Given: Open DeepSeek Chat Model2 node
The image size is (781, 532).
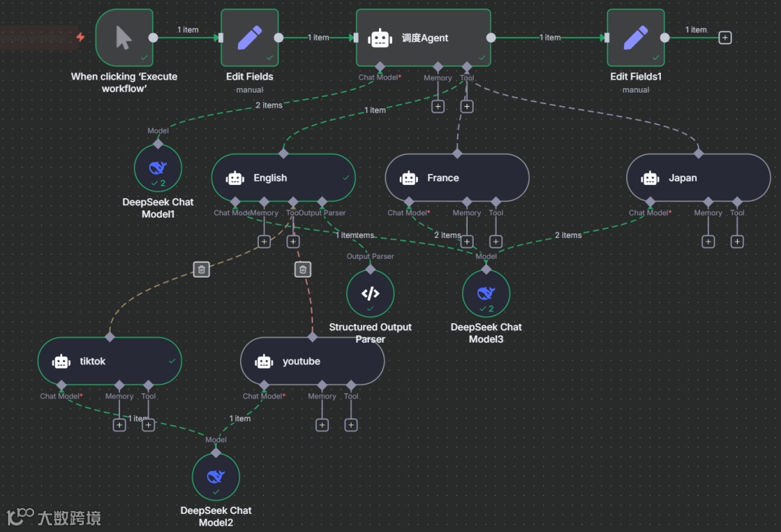Looking at the screenshot, I should pos(215,477).
